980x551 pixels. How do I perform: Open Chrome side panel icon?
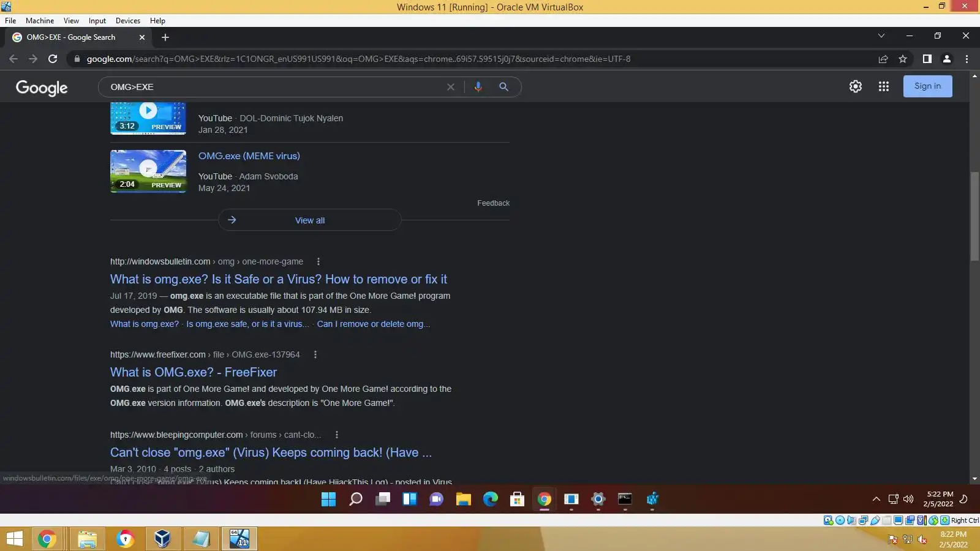click(x=927, y=59)
